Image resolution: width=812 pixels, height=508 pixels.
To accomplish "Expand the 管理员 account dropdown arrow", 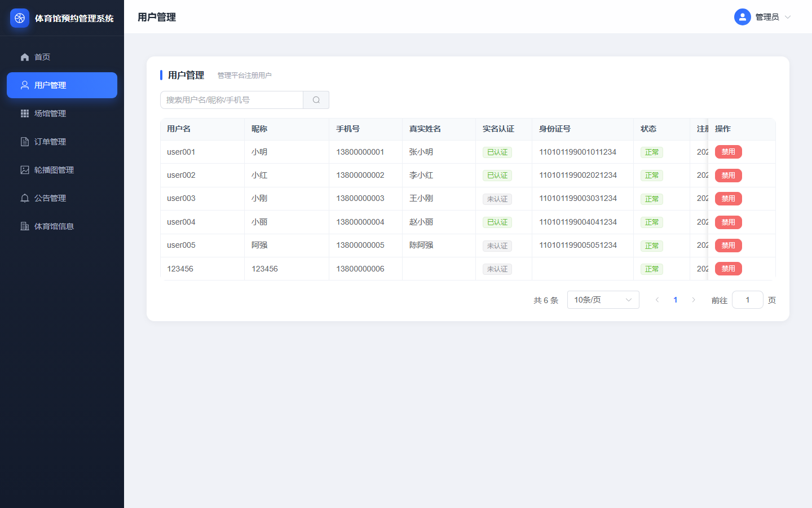I will point(788,17).
